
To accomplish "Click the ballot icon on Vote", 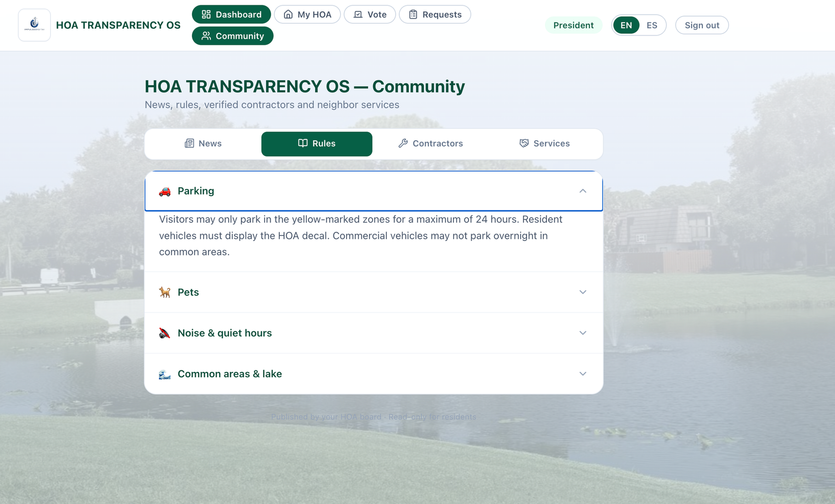I will point(358,15).
